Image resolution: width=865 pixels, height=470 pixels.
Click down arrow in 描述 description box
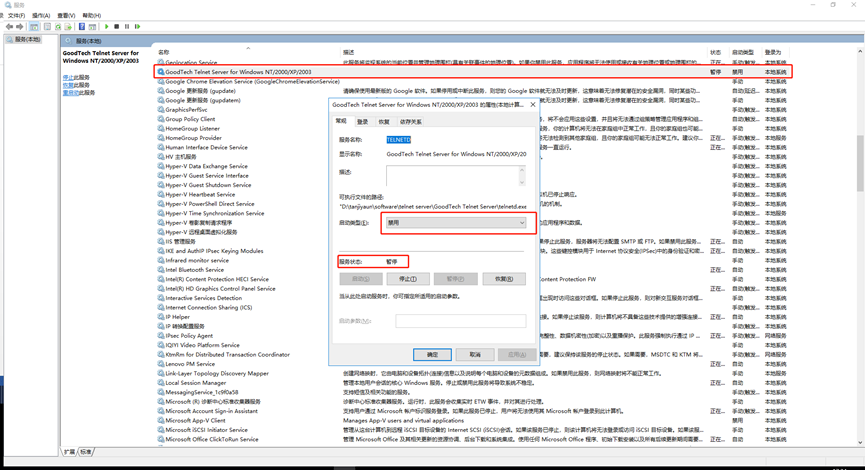[x=522, y=181]
